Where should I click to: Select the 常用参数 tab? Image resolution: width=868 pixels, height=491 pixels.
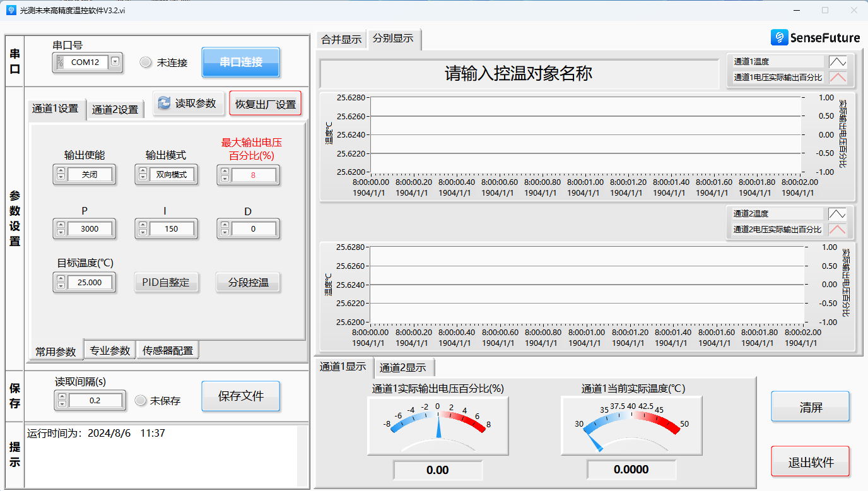pyautogui.click(x=56, y=352)
